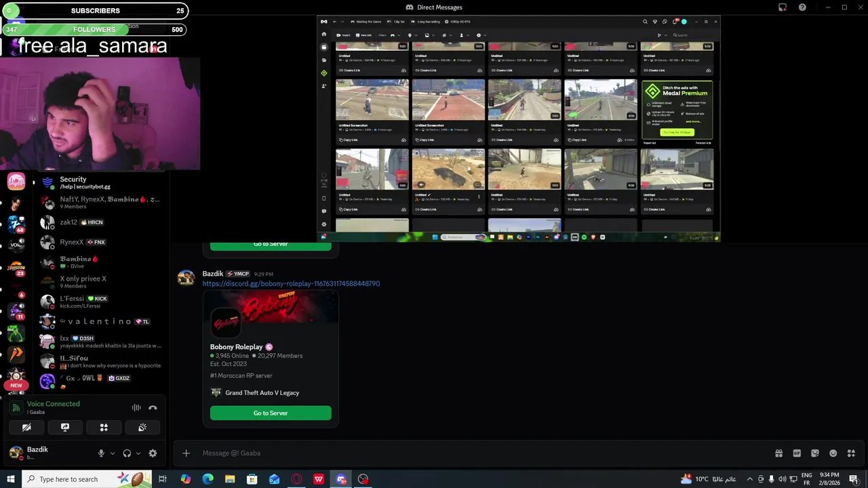Open the ll_Sifou direct message
Screen dimensions: 868x488
(x=100, y=361)
